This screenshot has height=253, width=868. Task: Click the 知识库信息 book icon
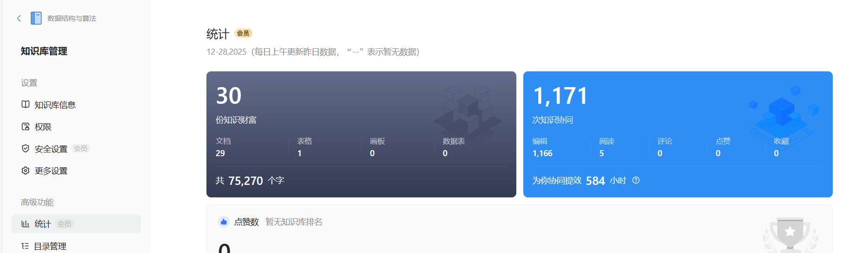[26, 105]
